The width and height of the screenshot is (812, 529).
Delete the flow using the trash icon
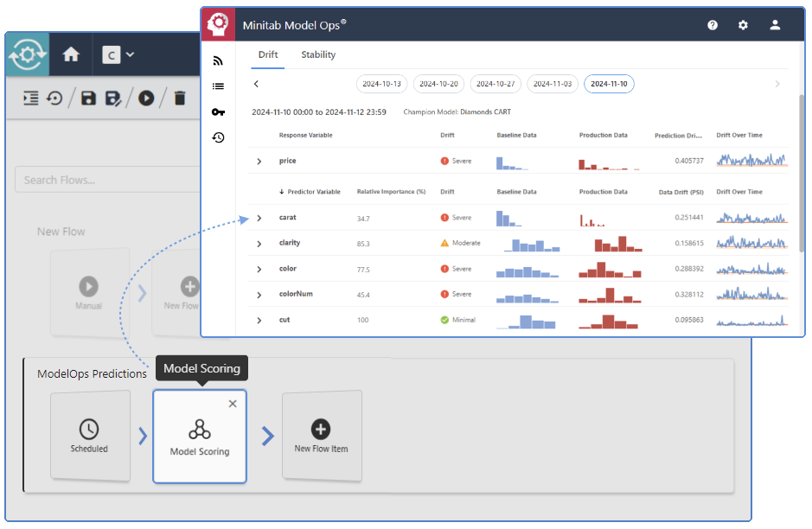179,98
